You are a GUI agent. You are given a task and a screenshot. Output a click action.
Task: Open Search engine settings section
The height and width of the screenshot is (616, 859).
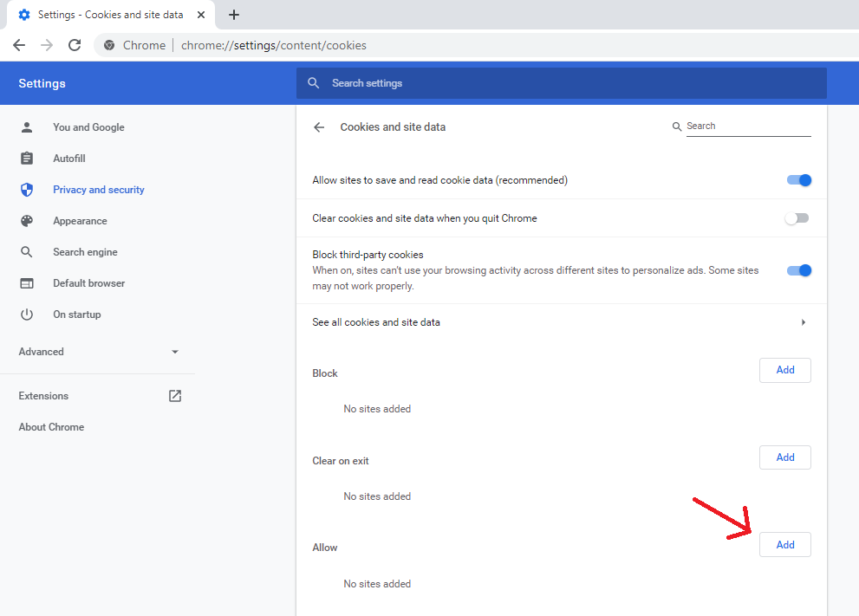pos(85,252)
